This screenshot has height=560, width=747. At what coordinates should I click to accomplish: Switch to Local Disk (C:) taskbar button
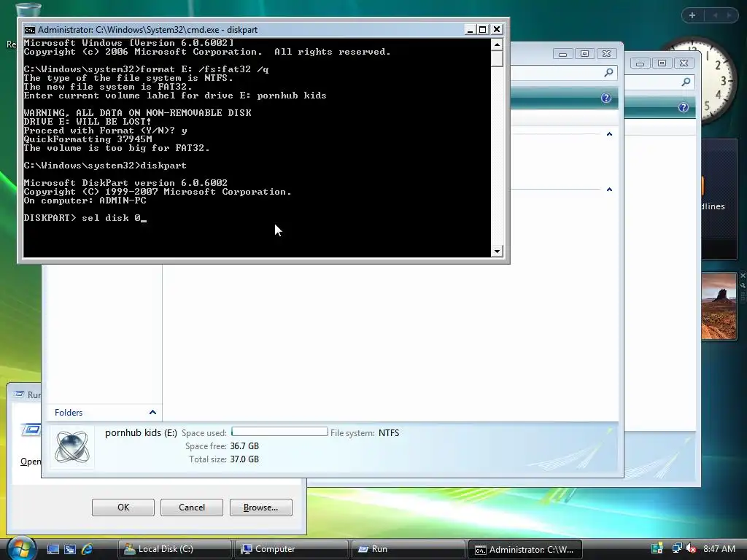tap(174, 549)
